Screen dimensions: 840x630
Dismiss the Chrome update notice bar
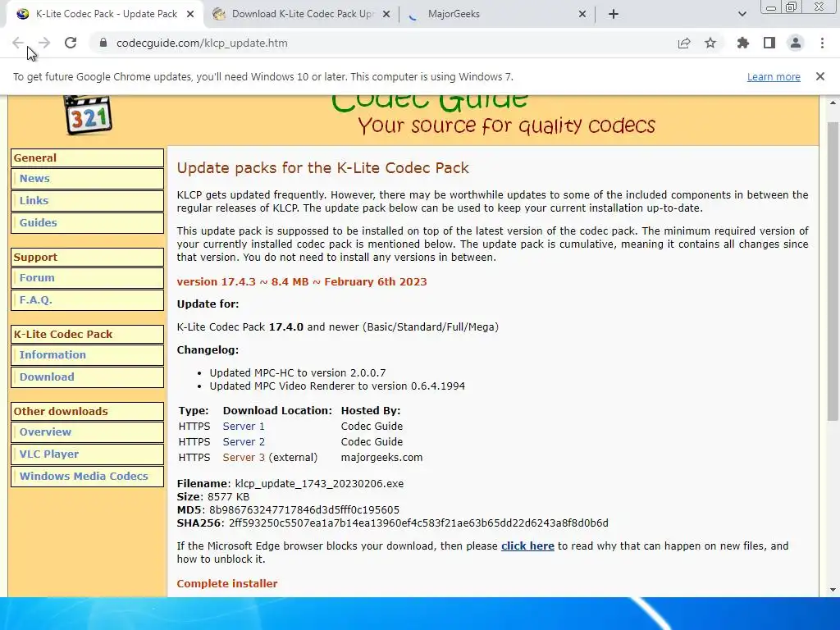(x=820, y=76)
